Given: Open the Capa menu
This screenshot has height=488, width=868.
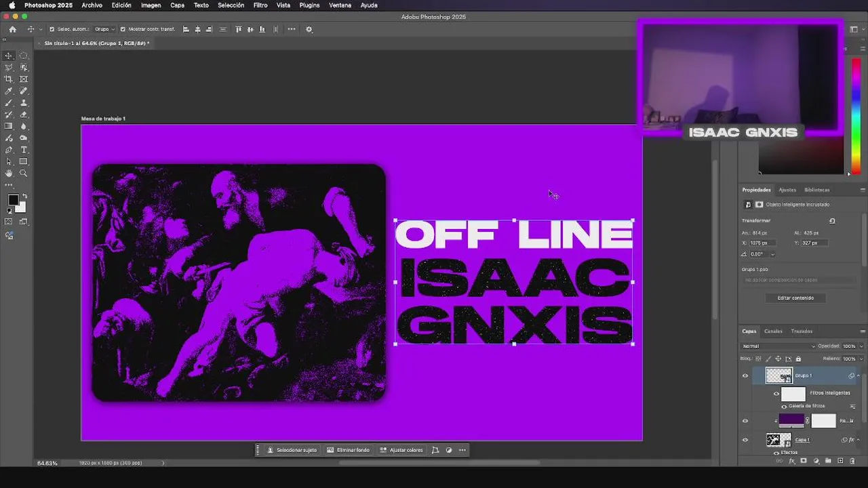Looking at the screenshot, I should tap(177, 5).
